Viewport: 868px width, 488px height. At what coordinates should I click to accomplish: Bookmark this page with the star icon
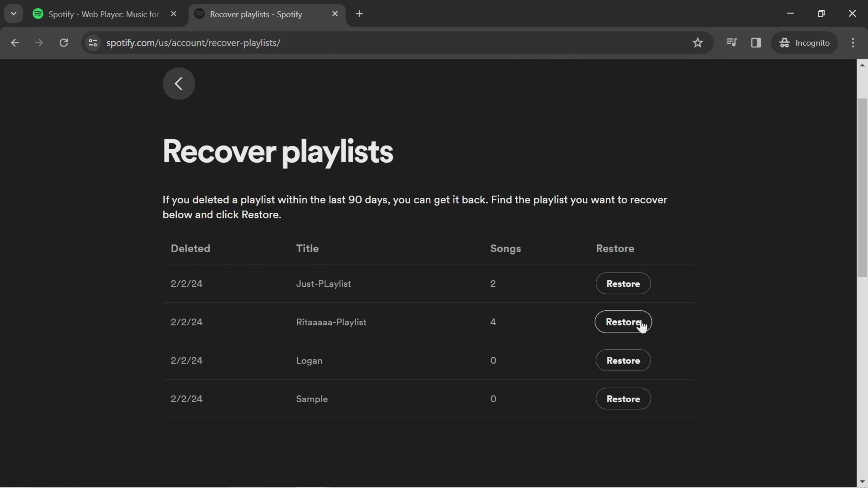coord(698,43)
